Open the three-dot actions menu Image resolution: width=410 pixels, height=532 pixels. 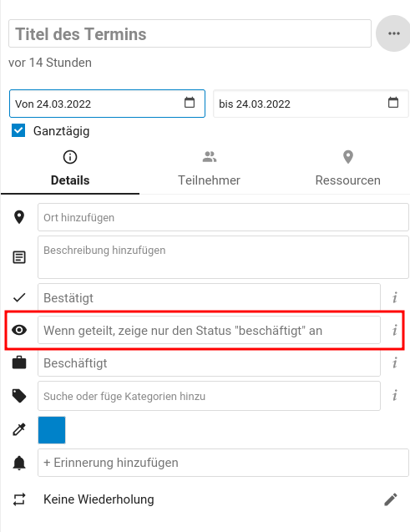click(393, 33)
